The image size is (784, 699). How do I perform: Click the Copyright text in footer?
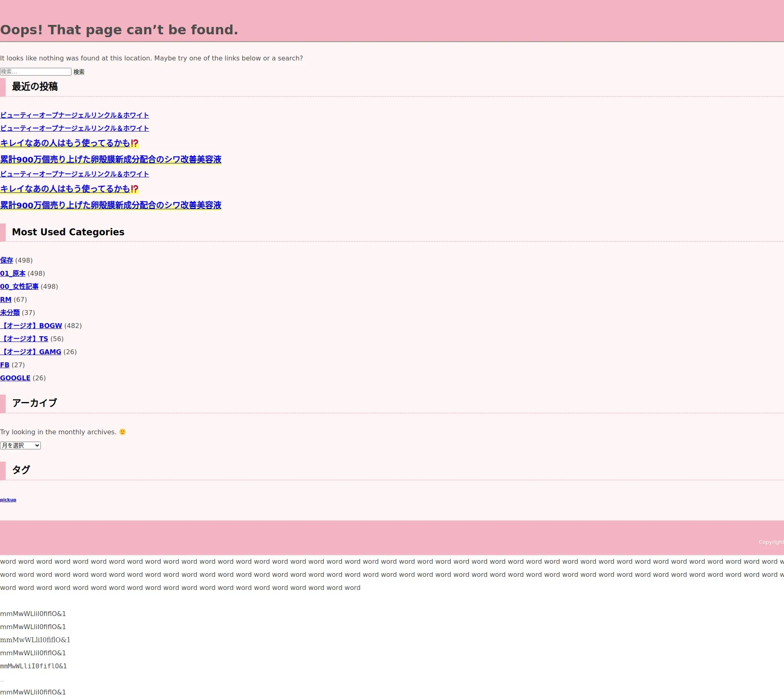coord(771,542)
